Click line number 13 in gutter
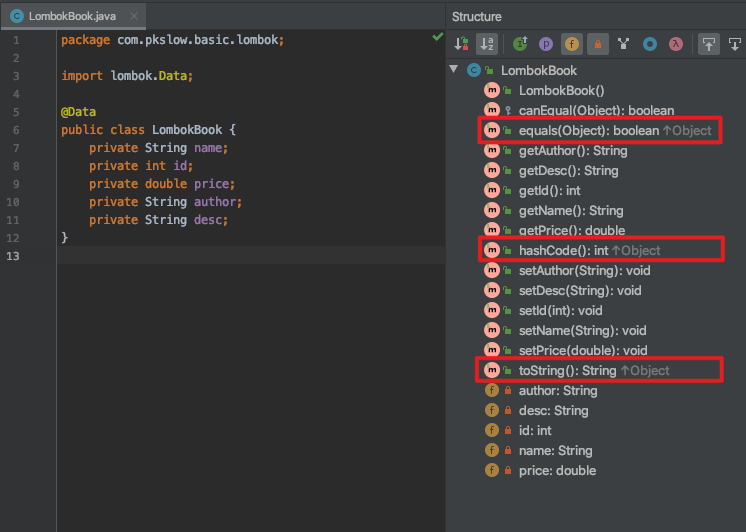This screenshot has height=532, width=746. pos(13,256)
